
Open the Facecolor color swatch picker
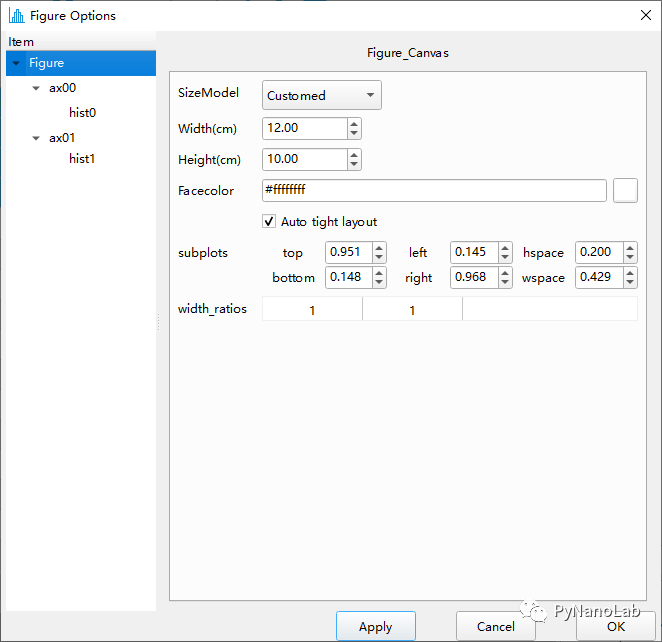coord(625,190)
